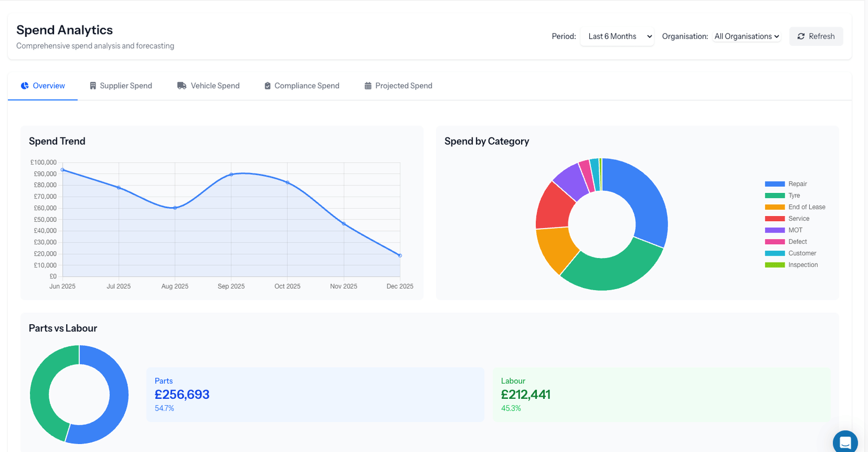This screenshot has height=452, width=868.
Task: Click the pie chart icon on Overview tab
Action: (24, 85)
